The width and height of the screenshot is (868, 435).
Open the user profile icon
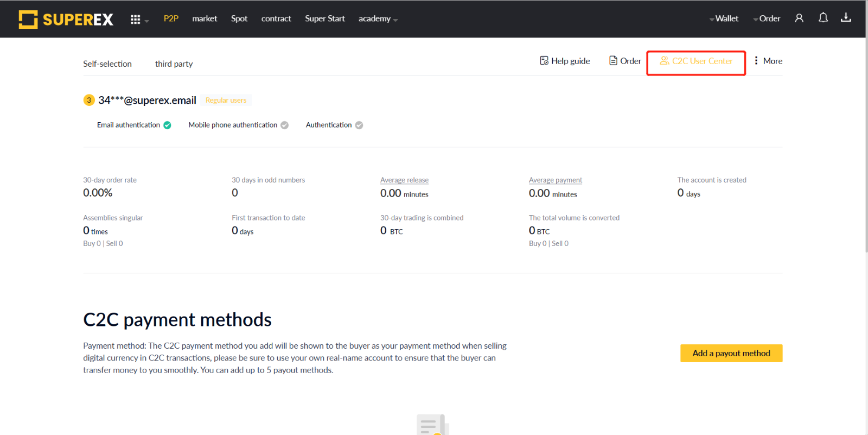(799, 18)
